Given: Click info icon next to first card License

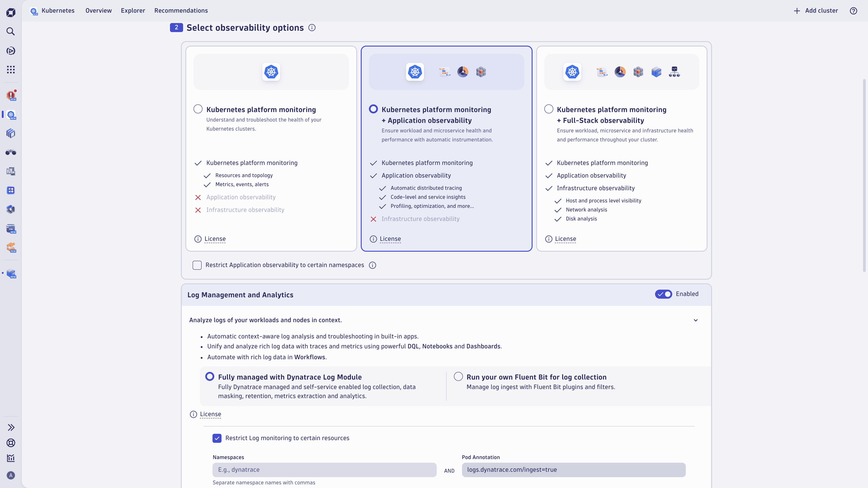Looking at the screenshot, I should click(198, 239).
